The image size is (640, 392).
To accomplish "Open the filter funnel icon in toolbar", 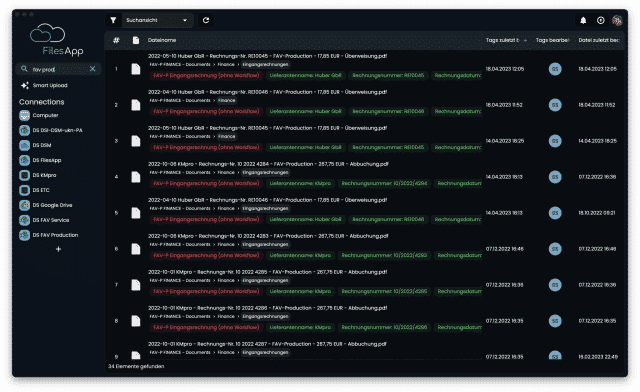I will (113, 20).
